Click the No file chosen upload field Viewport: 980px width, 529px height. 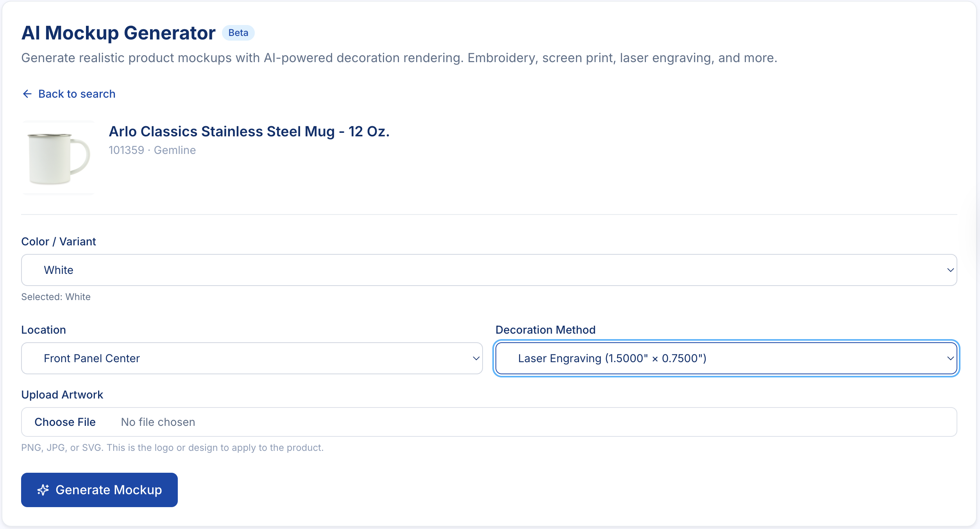[158, 422]
